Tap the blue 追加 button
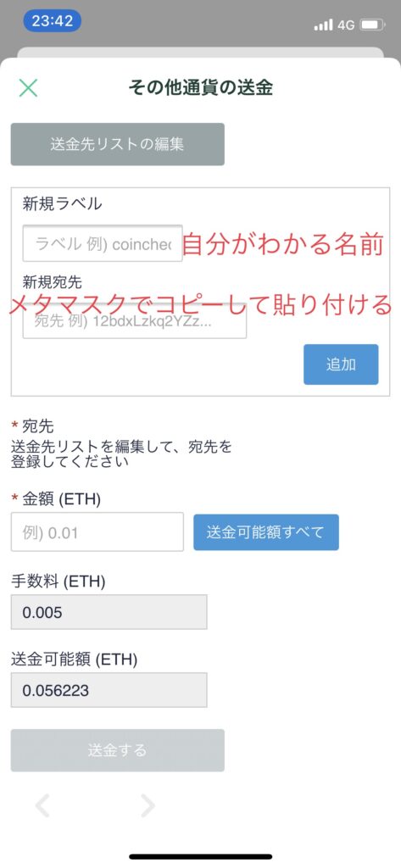Screen dimensions: 401x868 coord(341,364)
